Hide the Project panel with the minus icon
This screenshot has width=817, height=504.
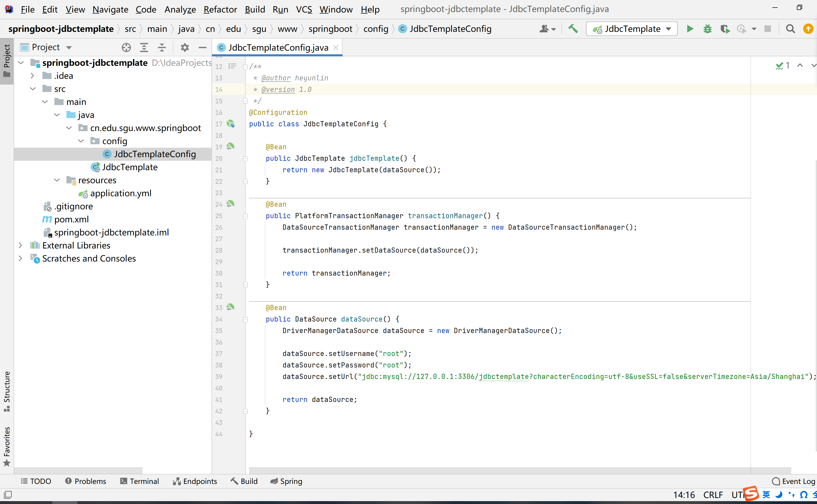[202, 47]
